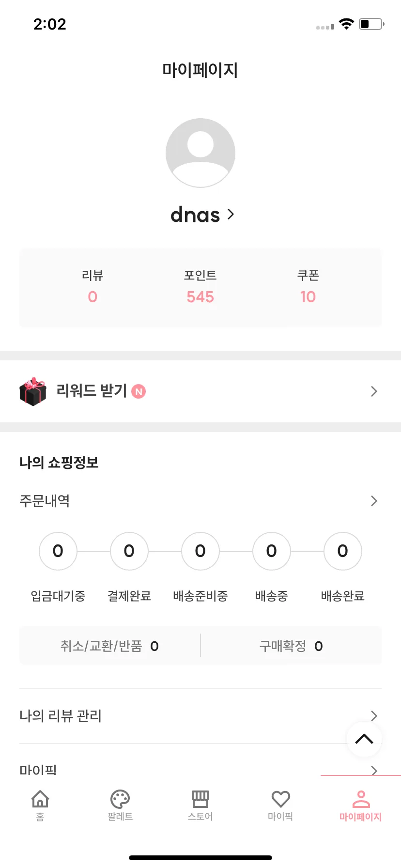View 포인트 balance of 545
401x868 pixels.
click(200, 297)
